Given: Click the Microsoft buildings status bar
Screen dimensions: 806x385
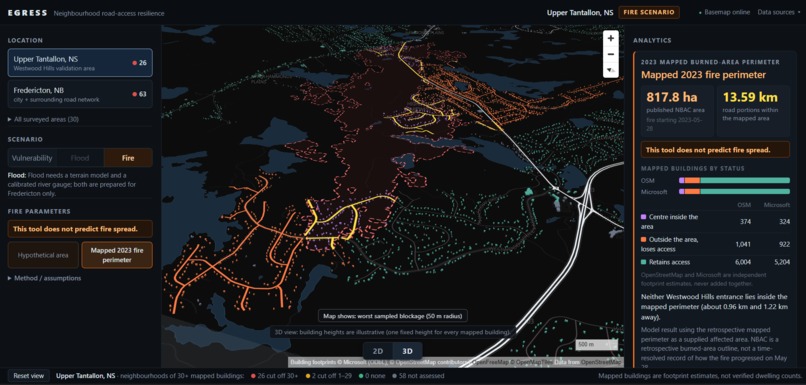Looking at the screenshot, I should [734, 191].
